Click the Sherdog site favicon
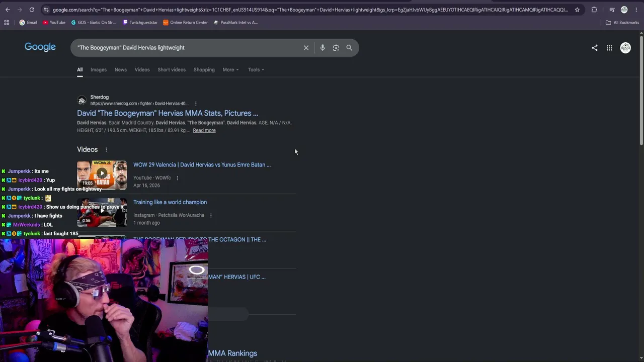 pyautogui.click(x=82, y=100)
